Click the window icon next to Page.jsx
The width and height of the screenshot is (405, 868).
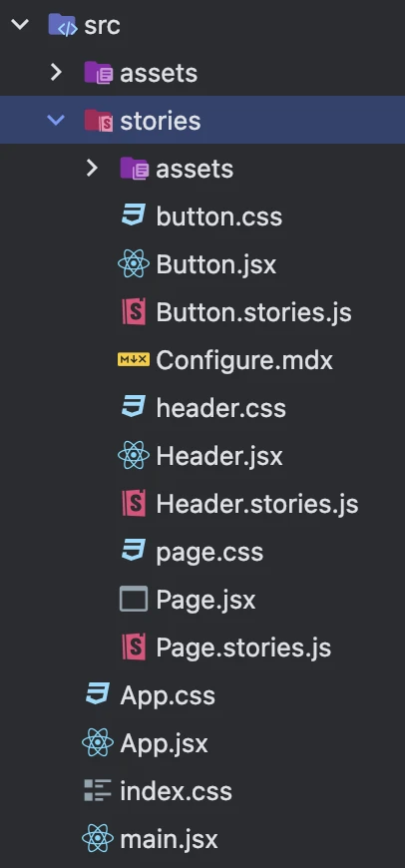pyautogui.click(x=134, y=599)
